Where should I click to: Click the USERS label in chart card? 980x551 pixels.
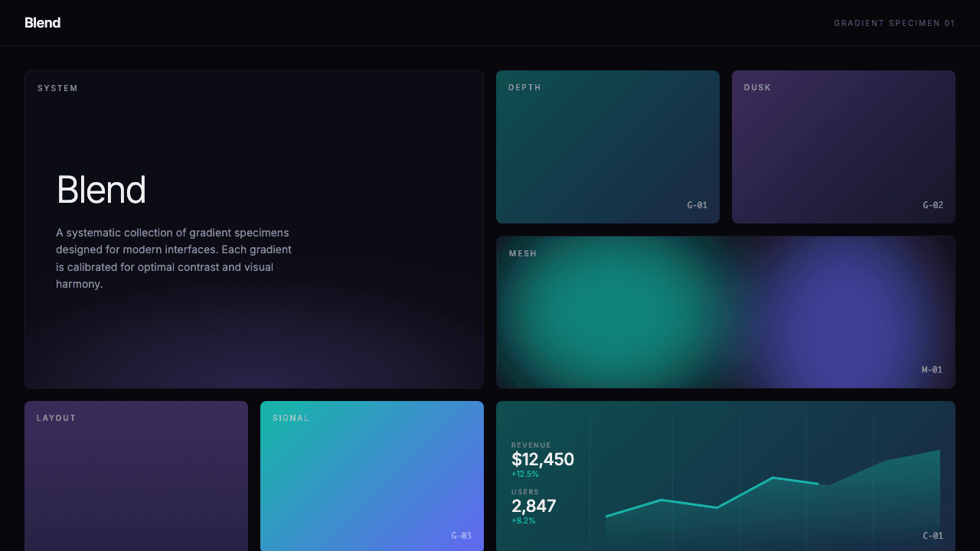(x=525, y=492)
